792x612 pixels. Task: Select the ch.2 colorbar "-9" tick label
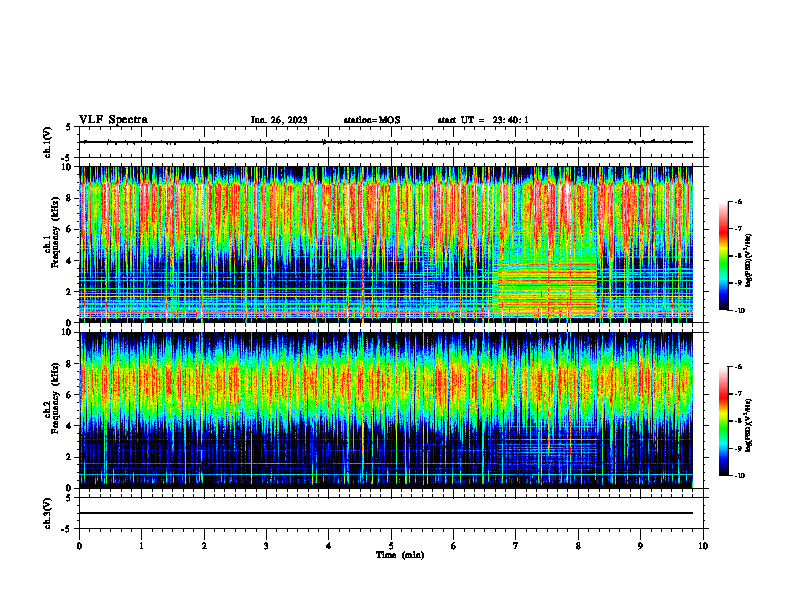(738, 448)
